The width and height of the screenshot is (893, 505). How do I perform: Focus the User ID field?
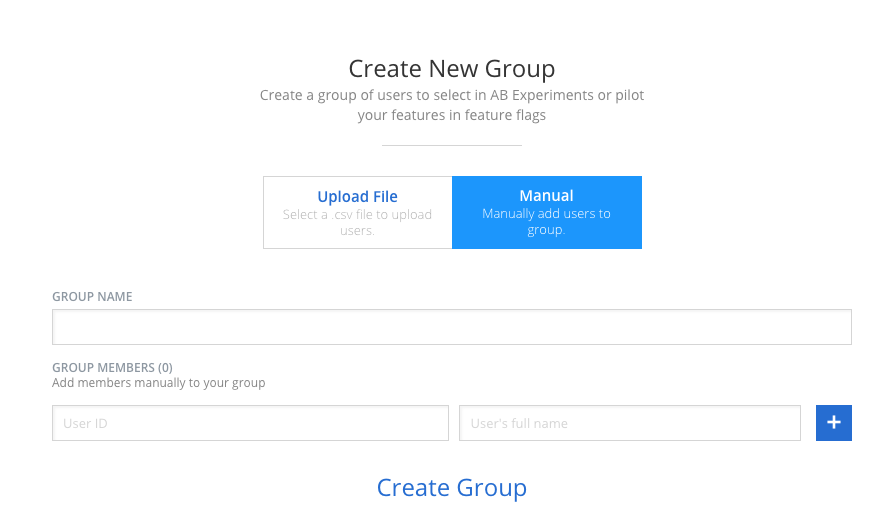point(251,423)
